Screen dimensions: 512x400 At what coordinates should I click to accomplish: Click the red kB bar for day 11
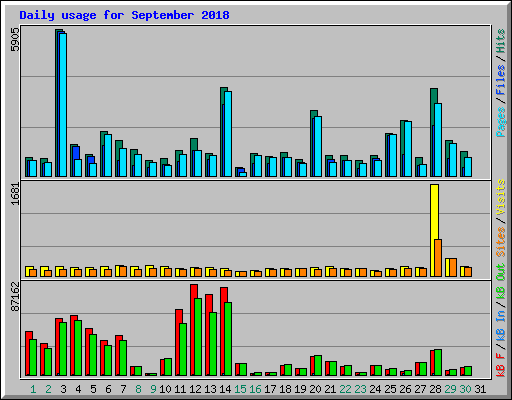tap(179, 342)
